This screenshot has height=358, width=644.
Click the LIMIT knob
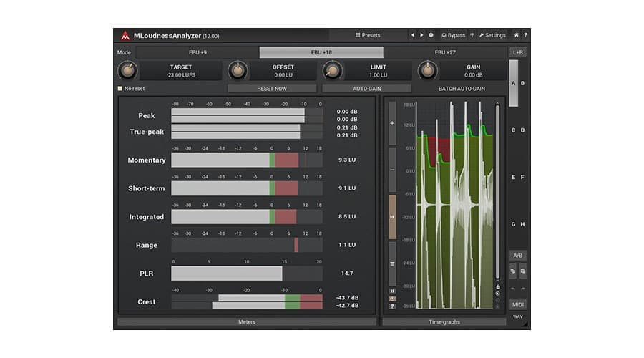332,71
